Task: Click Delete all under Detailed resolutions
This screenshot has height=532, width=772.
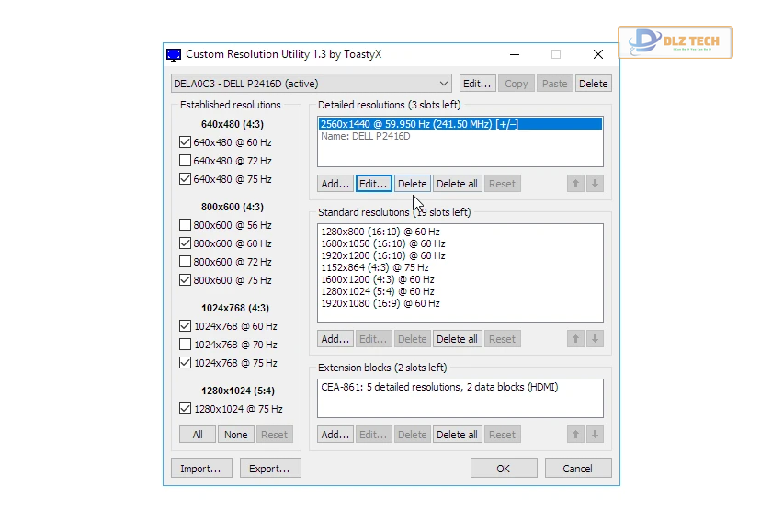Action: coord(457,184)
